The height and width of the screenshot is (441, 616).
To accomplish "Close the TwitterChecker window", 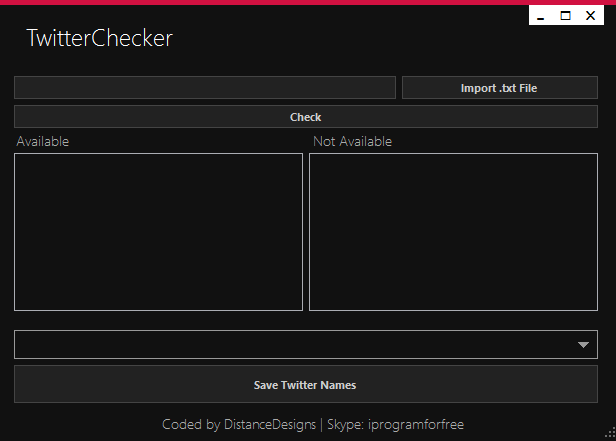I will point(590,16).
